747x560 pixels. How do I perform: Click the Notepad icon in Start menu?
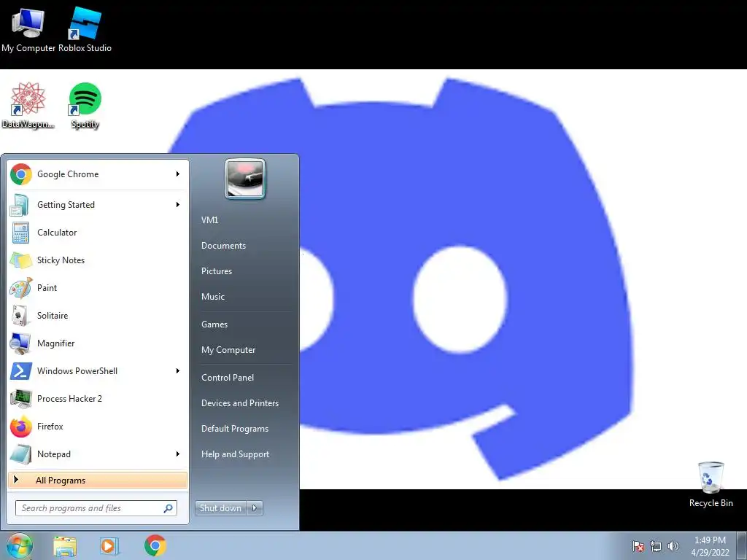21,454
